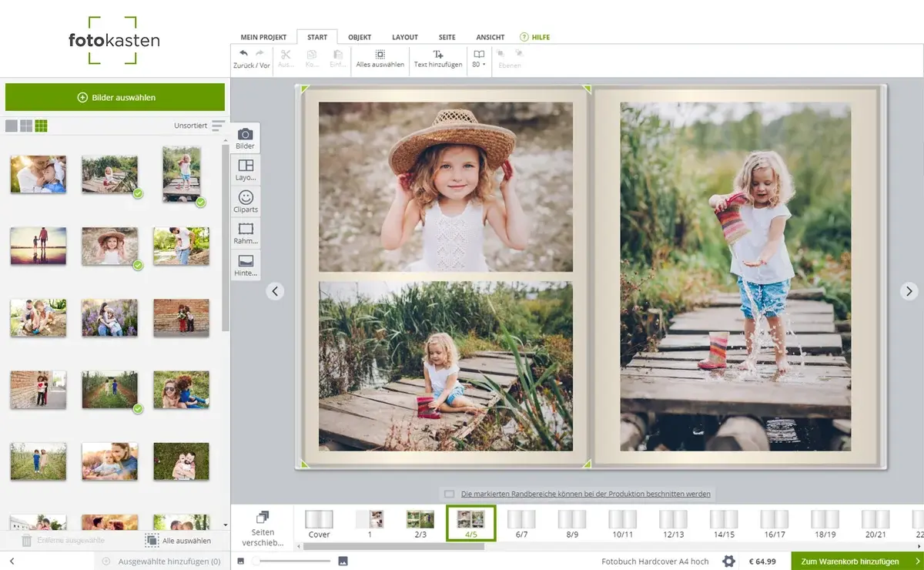Viewport: 924px width, 570px height.
Task: Select pages 18/19 thumbnail
Action: [x=825, y=524]
